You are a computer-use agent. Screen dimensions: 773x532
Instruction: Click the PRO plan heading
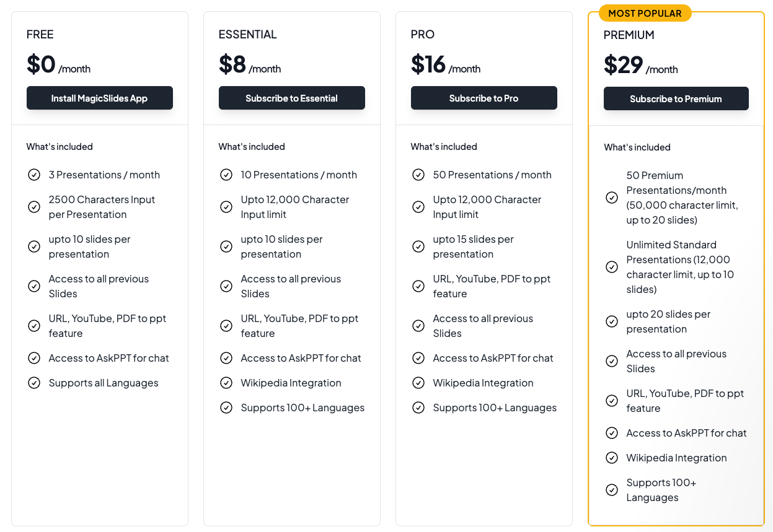[x=422, y=35]
